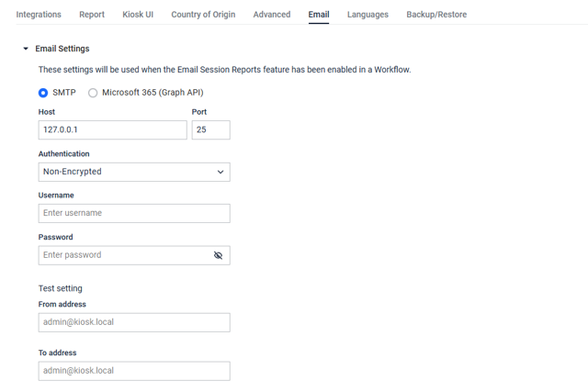The width and height of the screenshot is (588, 392).
Task: Focus the Username input field
Action: (x=134, y=214)
